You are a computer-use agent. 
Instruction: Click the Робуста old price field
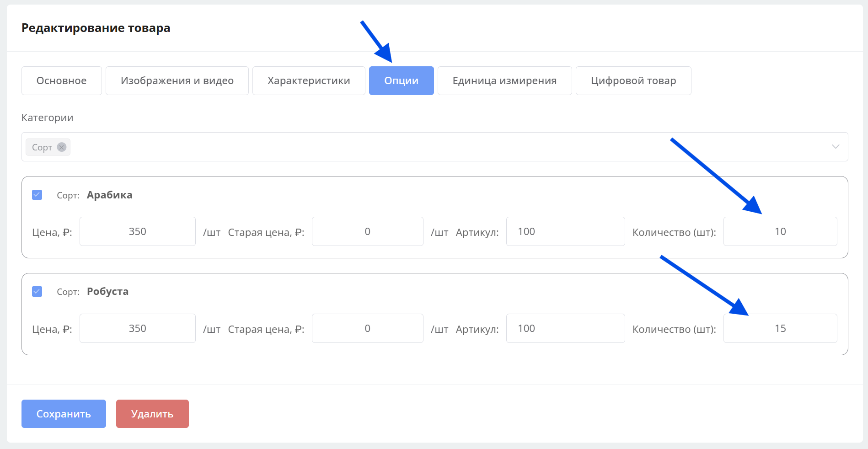[x=367, y=328]
